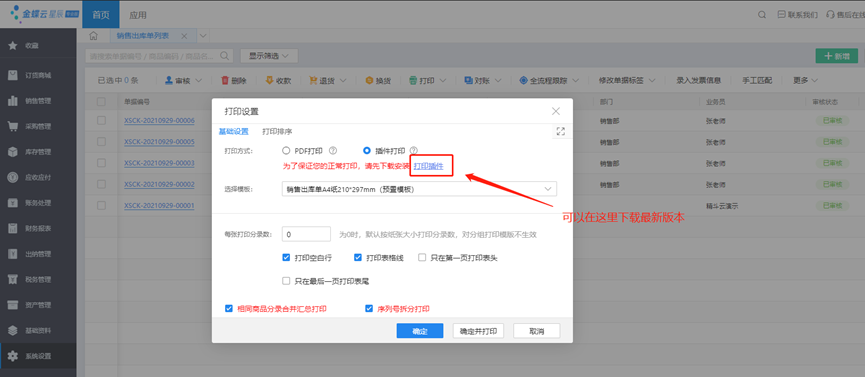Click the 收款 toolbar button
Screen dimensions: 865x377
coord(278,81)
